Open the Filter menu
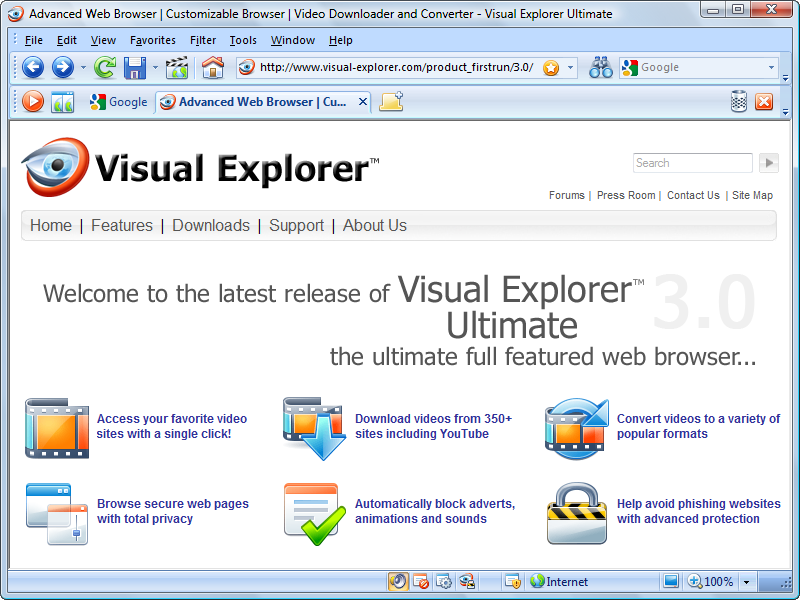This screenshot has width=800, height=600. 203,40
